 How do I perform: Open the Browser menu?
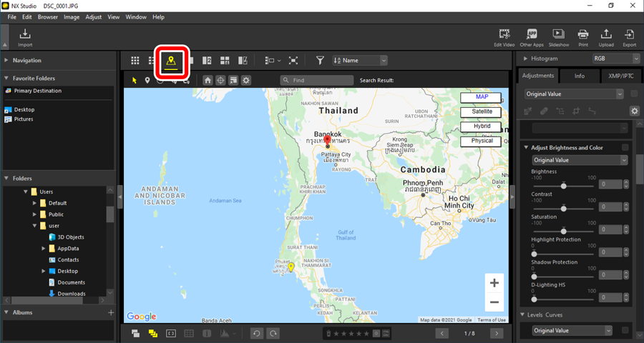[x=48, y=17]
